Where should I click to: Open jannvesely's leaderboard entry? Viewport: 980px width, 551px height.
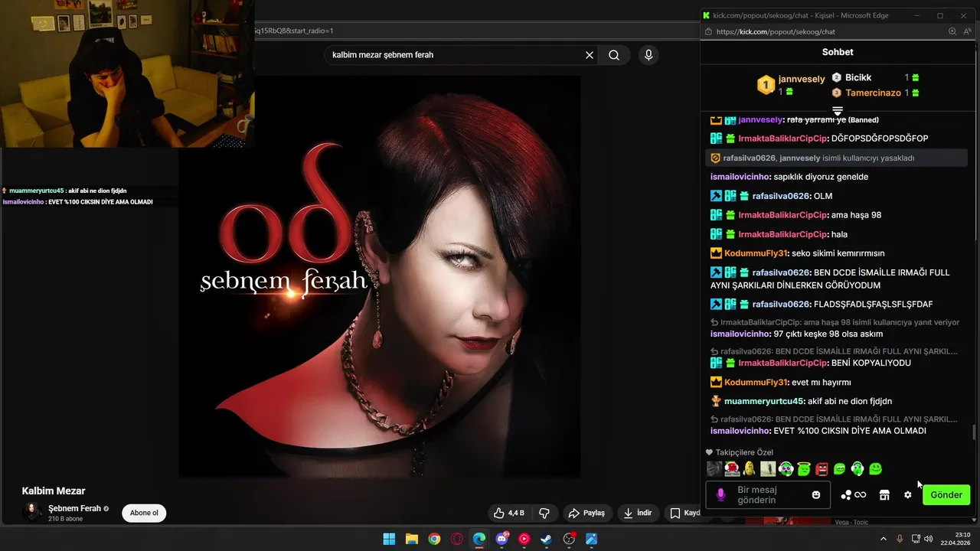pos(792,84)
